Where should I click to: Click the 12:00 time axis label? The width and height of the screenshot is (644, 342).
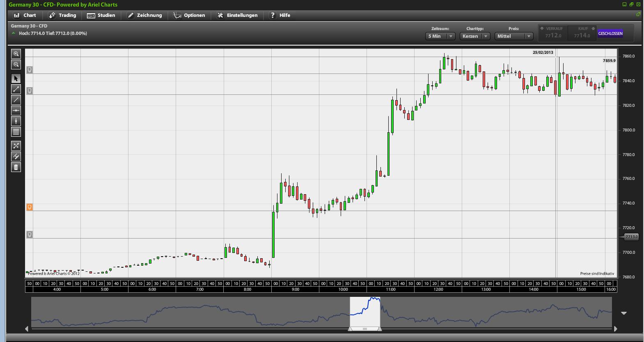coord(438,289)
